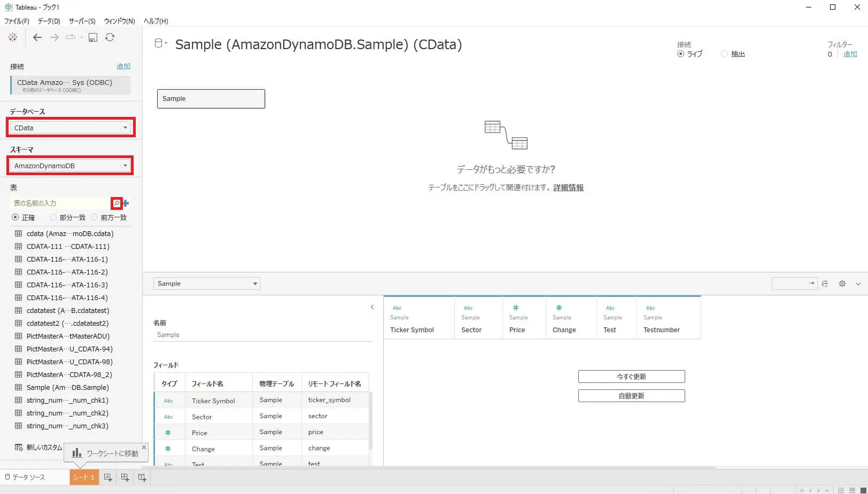The width and height of the screenshot is (868, 494).
Task: Click the save (floppy disk) icon
Action: (x=93, y=37)
